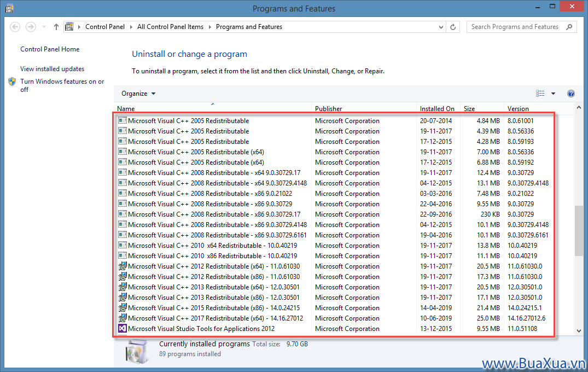Click the shield icon beside Windows features

coord(12,82)
